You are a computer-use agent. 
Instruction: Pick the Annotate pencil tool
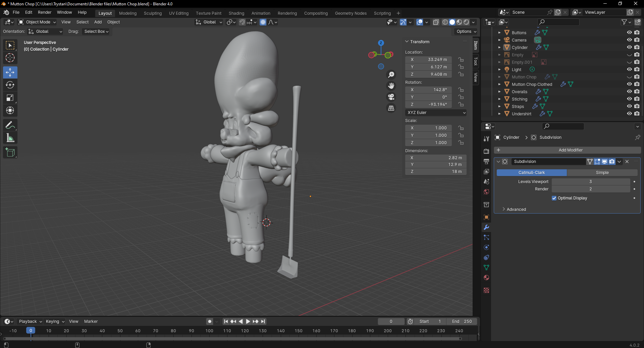click(x=10, y=125)
